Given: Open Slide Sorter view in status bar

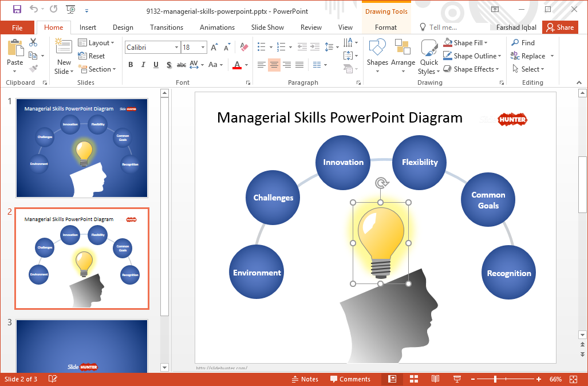Looking at the screenshot, I should pyautogui.click(x=414, y=379).
